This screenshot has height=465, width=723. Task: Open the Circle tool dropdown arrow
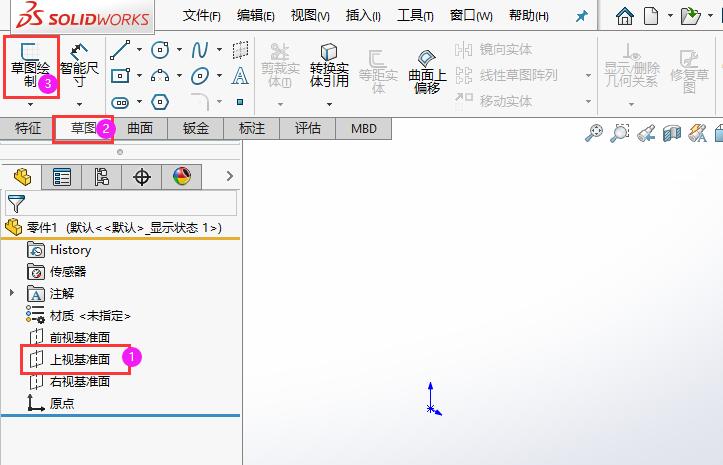click(x=179, y=49)
